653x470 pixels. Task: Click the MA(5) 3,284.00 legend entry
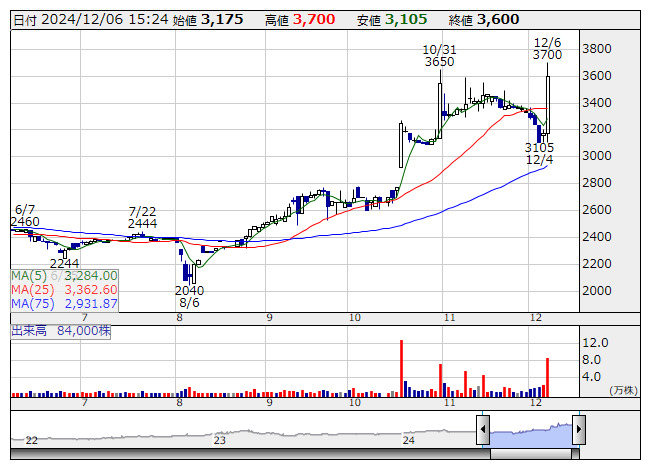click(x=65, y=276)
